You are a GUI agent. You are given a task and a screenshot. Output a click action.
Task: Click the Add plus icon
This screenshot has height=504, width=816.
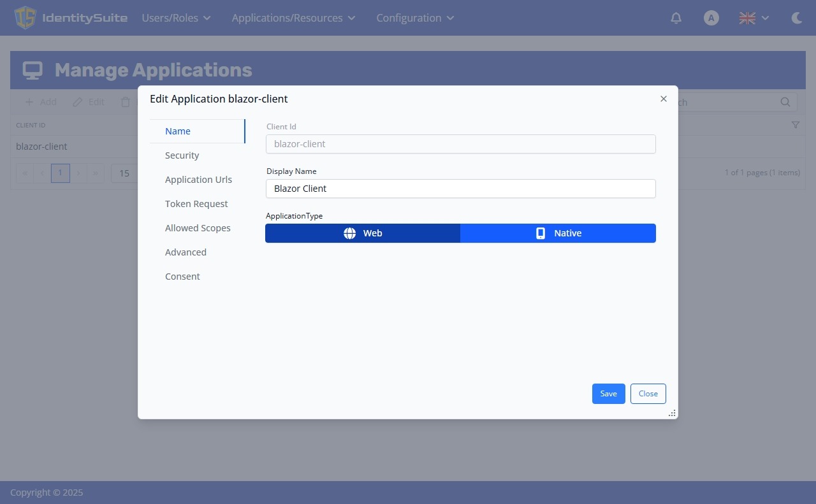(x=30, y=102)
